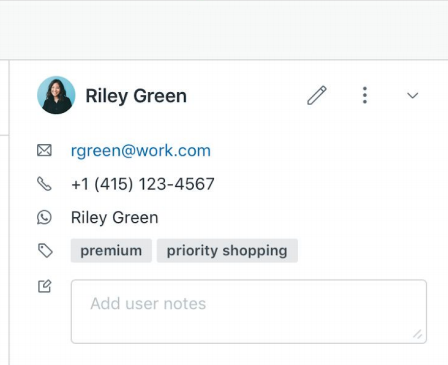Click the WhatsApp name Riley Green

click(x=115, y=218)
